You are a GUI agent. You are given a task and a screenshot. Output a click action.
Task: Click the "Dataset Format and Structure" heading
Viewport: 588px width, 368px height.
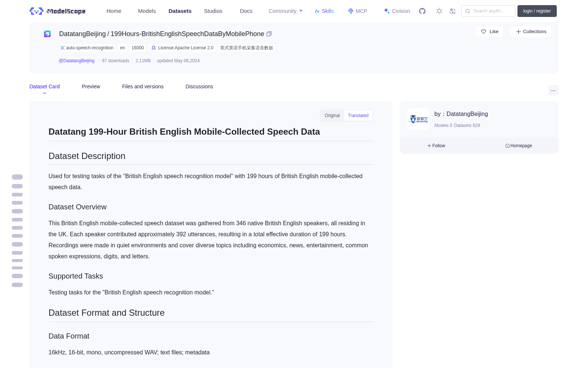click(107, 313)
